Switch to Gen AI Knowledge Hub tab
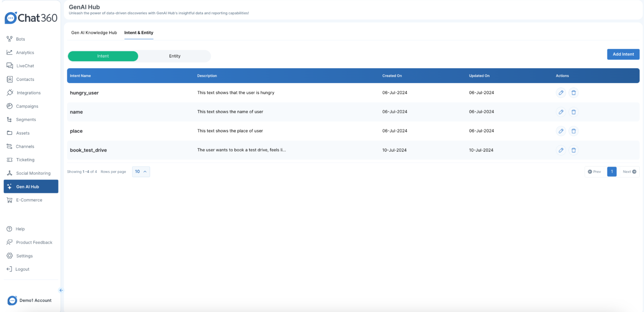This screenshot has width=644, height=312. coord(94,33)
